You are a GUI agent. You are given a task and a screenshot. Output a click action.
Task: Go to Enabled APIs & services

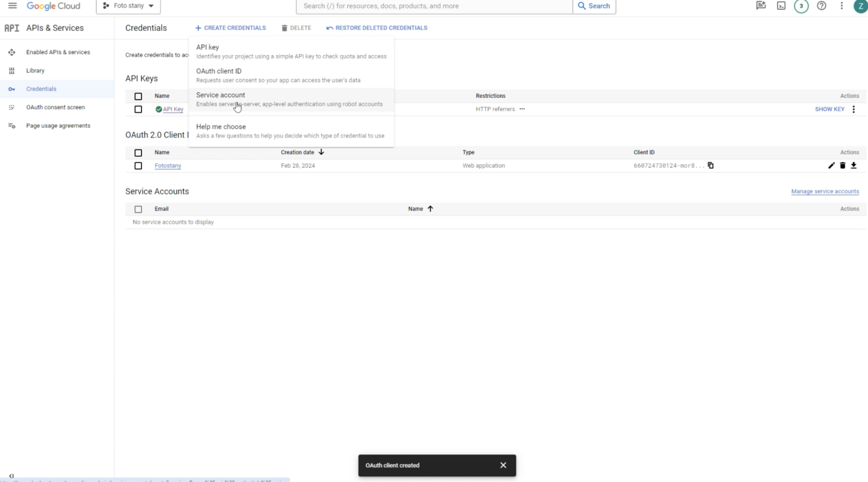pos(58,52)
